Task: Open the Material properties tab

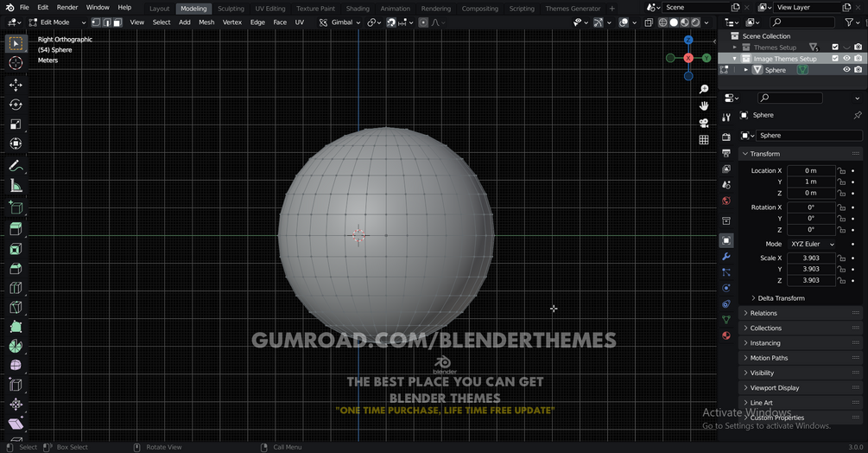Action: coord(726,335)
